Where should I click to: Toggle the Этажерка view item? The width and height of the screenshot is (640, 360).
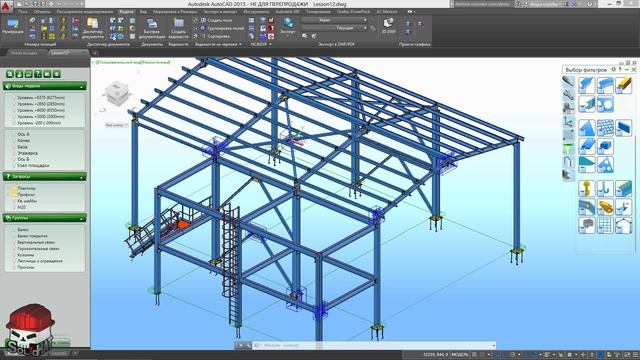click(27, 153)
